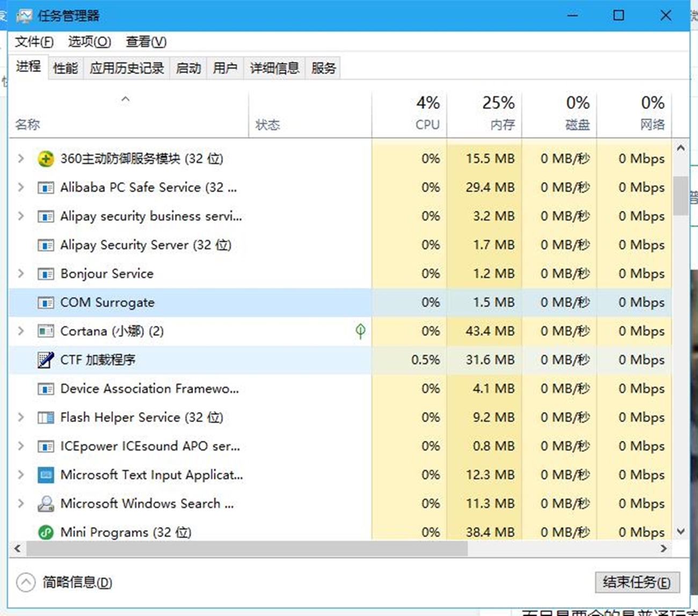Click the vertical scrollbar down arrow
This screenshot has height=616, width=698.
coord(680,530)
